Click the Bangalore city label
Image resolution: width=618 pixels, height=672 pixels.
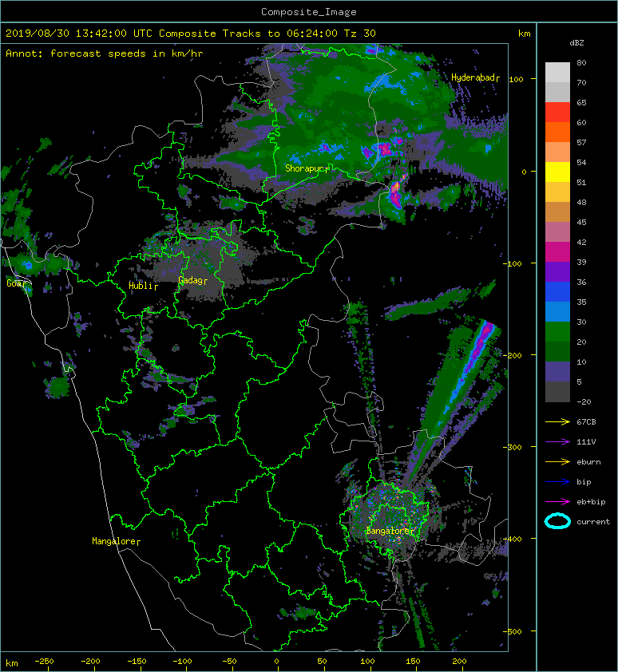click(390, 531)
